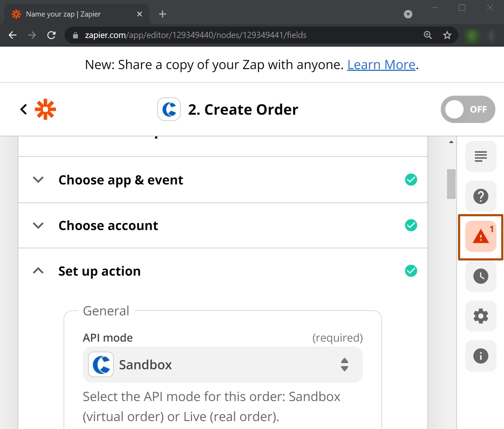Viewport: 504px width, 429px height.
Task: Open the tab search dropdown
Action: [408, 14]
